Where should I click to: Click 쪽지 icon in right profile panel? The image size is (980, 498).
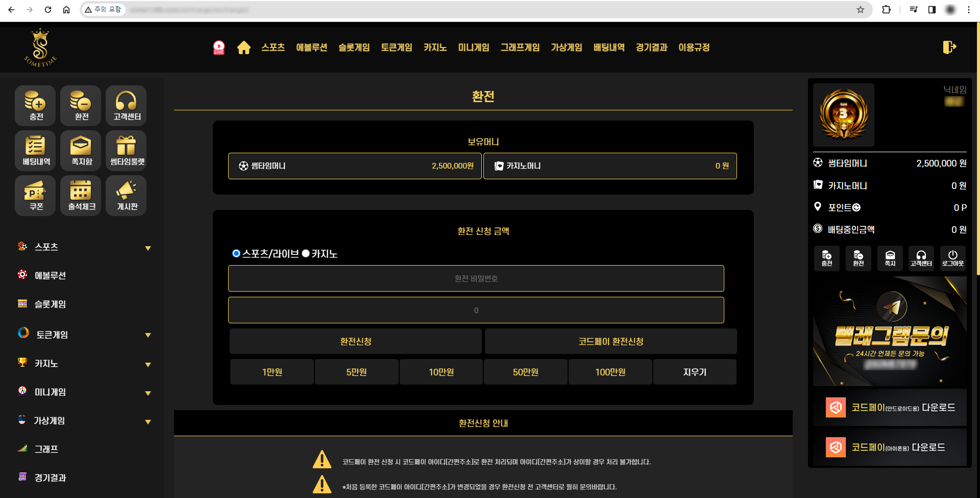[890, 258]
